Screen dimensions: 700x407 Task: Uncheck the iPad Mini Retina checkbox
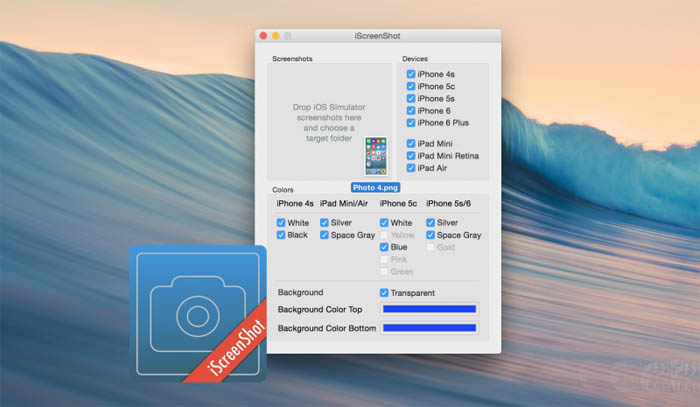411,155
